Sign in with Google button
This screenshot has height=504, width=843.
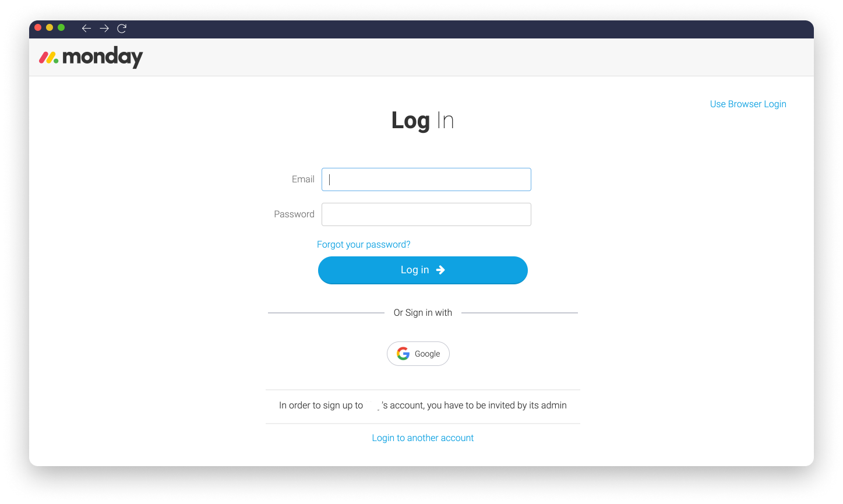(418, 354)
